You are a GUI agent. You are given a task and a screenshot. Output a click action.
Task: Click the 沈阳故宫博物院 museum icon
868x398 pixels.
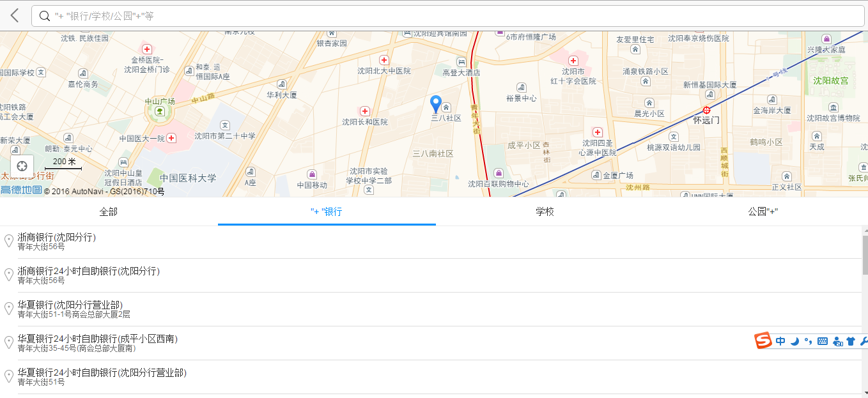coord(833,107)
